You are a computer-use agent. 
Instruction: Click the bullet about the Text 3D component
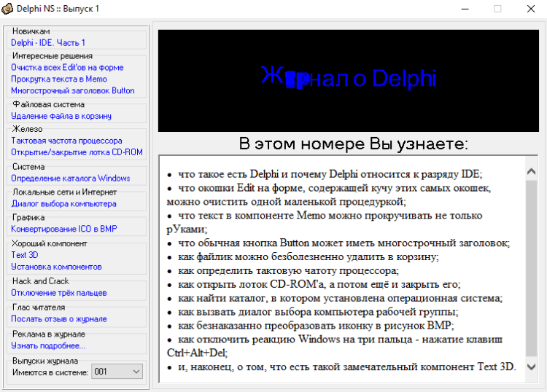[x=341, y=367]
